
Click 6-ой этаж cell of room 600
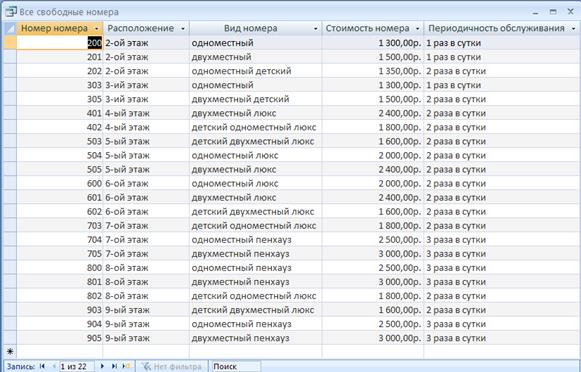pos(146,183)
